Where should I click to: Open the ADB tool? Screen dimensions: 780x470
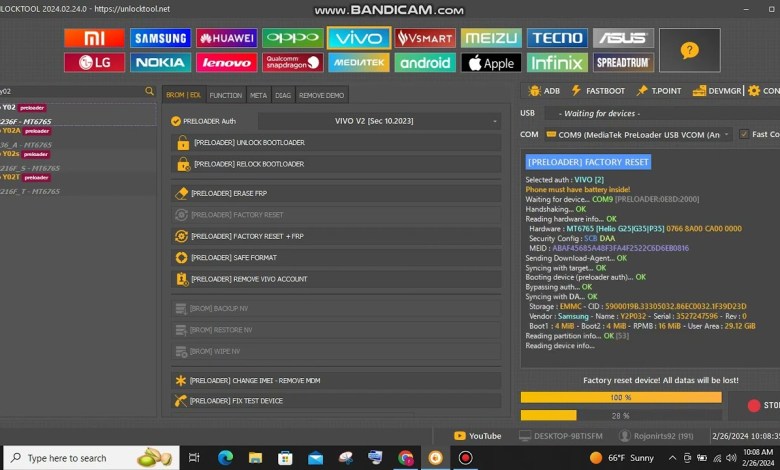(545, 91)
